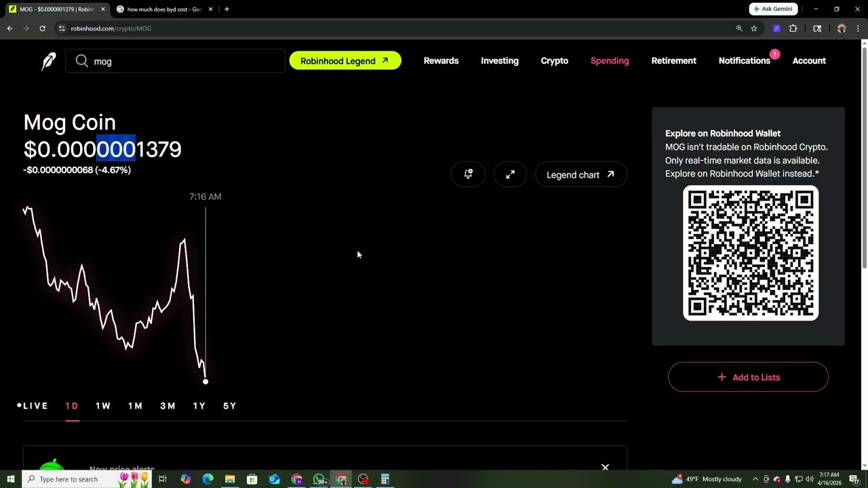Click the plus icon on Add to Lists
The width and height of the screenshot is (868, 488).
722,377
